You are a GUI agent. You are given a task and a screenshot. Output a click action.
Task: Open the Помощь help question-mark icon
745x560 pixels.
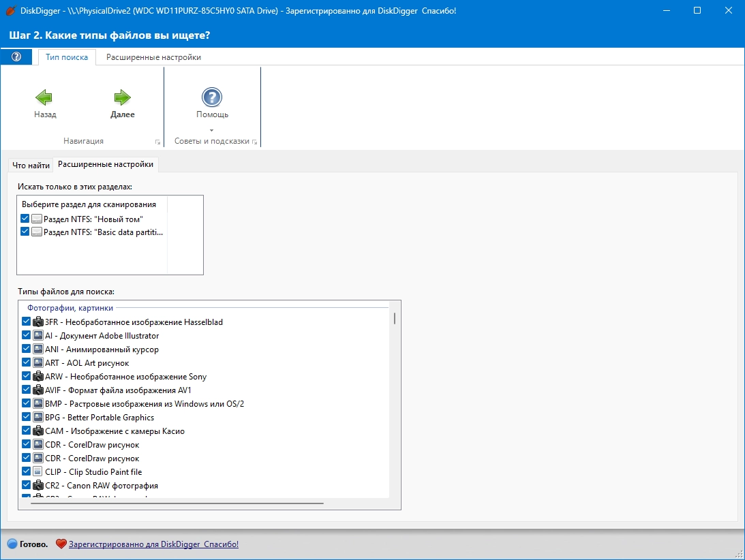tap(212, 97)
